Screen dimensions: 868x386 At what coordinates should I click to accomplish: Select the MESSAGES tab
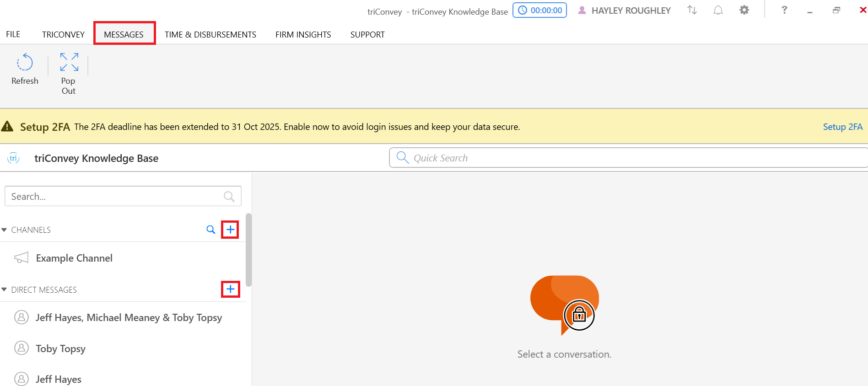pyautogui.click(x=124, y=34)
